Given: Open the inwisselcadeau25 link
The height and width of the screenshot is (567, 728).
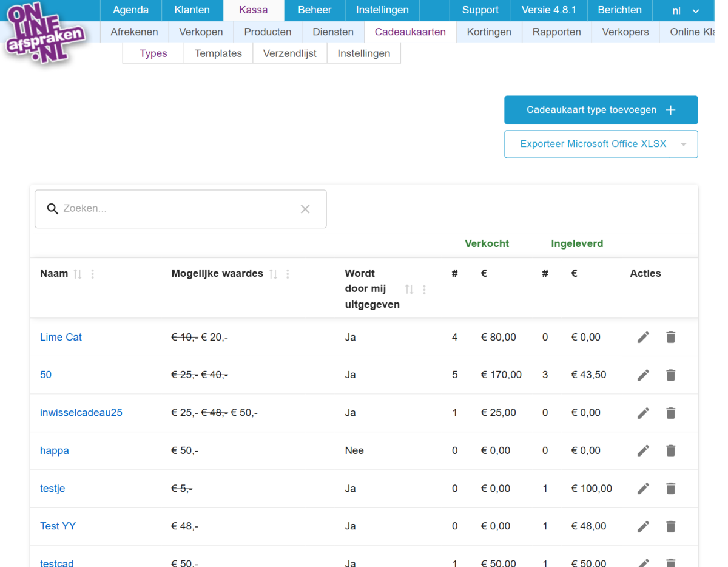Looking at the screenshot, I should tap(81, 413).
